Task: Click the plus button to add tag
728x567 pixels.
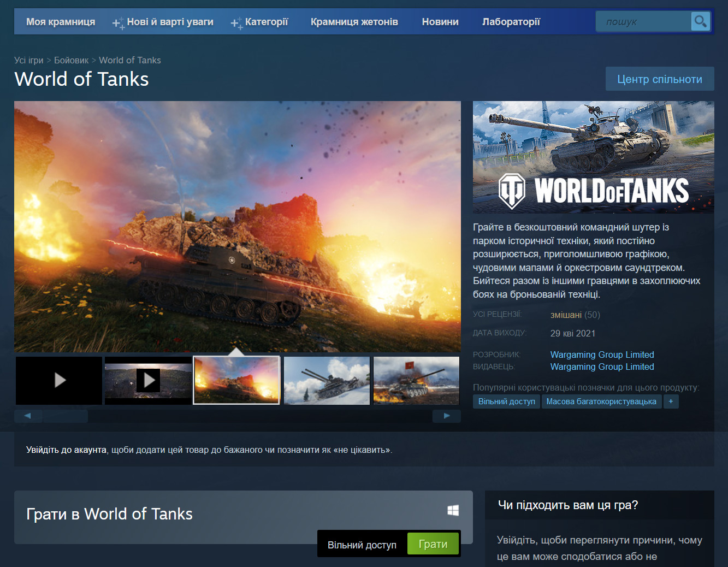Action: 671,401
